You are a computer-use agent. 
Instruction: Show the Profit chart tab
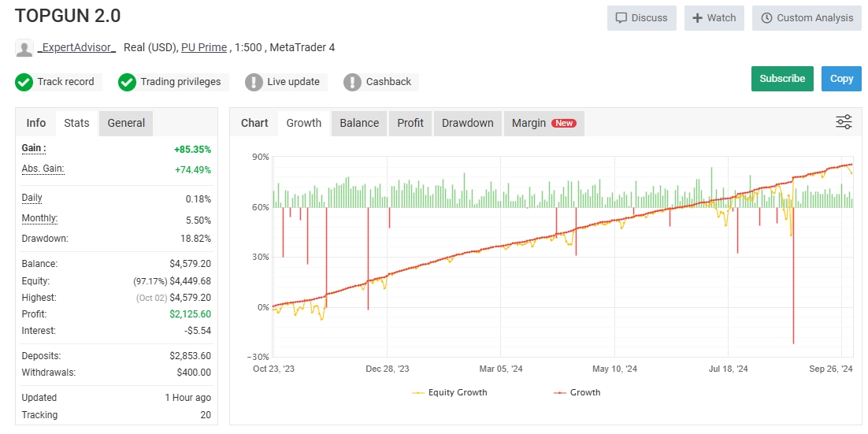[x=410, y=123]
